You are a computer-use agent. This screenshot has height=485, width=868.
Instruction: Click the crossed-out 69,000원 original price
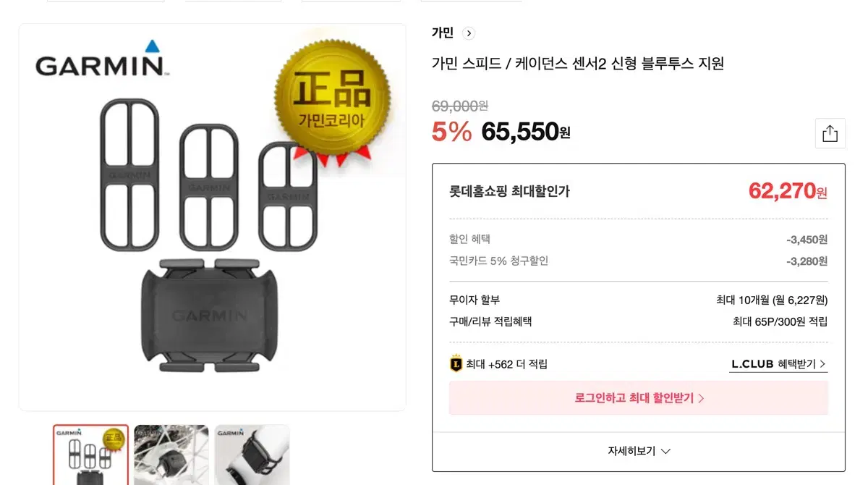point(459,106)
